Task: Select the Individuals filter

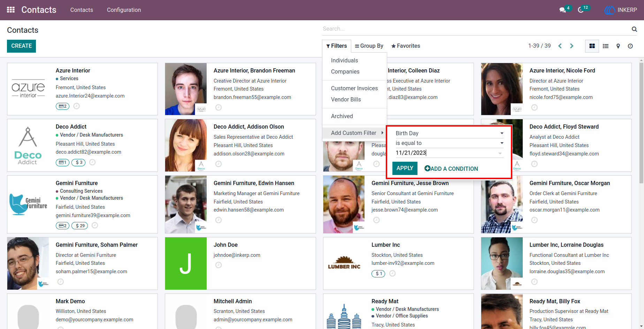Action: [x=354, y=61]
